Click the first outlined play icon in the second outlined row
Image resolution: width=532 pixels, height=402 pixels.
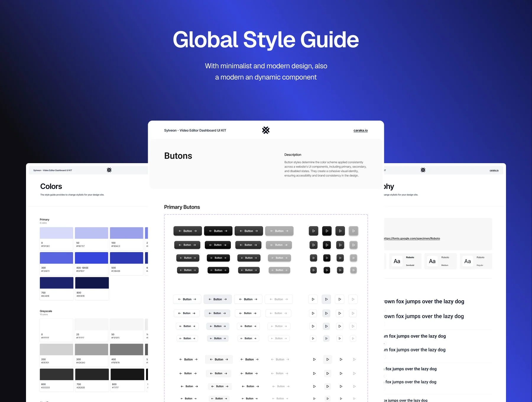point(313,313)
